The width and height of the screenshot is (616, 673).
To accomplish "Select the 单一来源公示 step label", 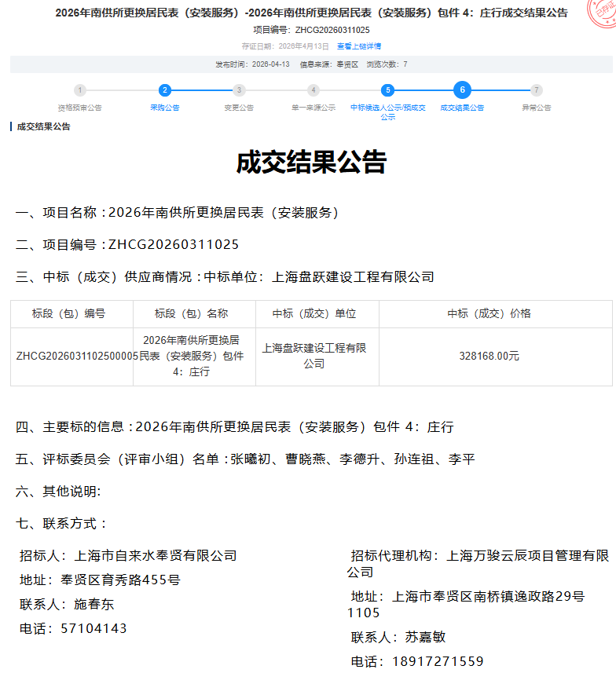I will [313, 108].
